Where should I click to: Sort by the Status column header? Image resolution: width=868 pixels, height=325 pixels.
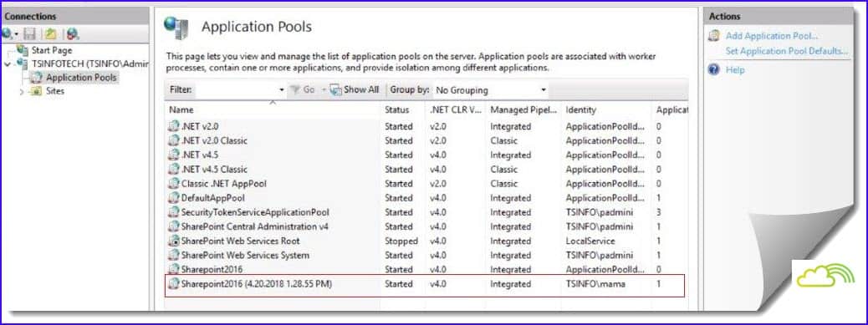tap(397, 110)
